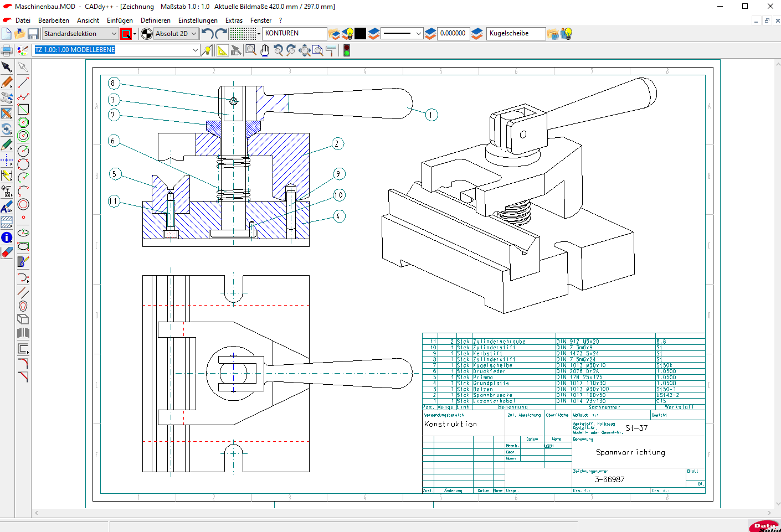Click the color palette icon below Print

[22, 50]
